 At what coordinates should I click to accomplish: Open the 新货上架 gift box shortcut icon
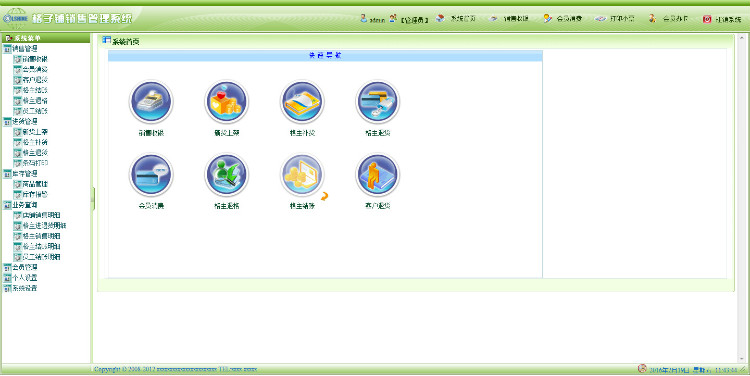coord(227,102)
